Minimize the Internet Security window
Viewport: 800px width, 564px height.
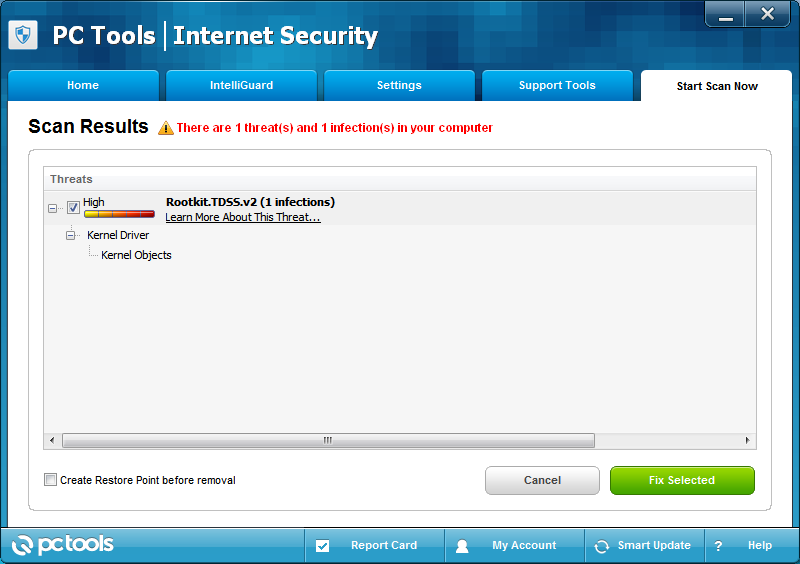coord(726,14)
